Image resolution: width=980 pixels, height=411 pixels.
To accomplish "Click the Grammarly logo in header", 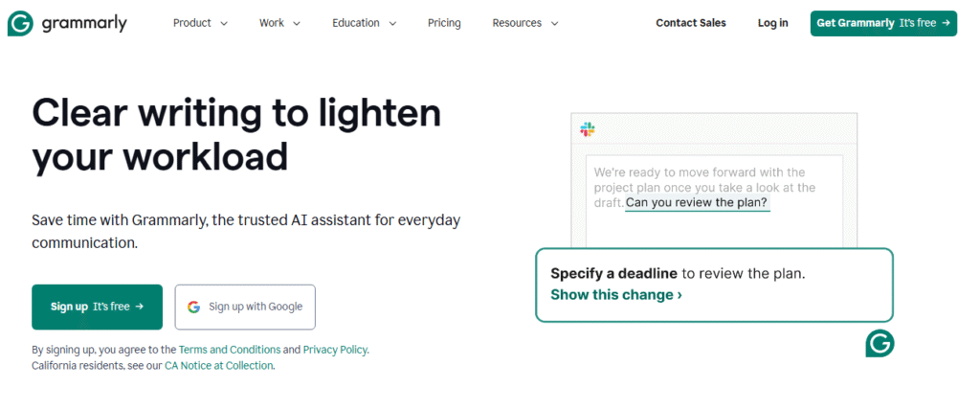I will [x=67, y=23].
